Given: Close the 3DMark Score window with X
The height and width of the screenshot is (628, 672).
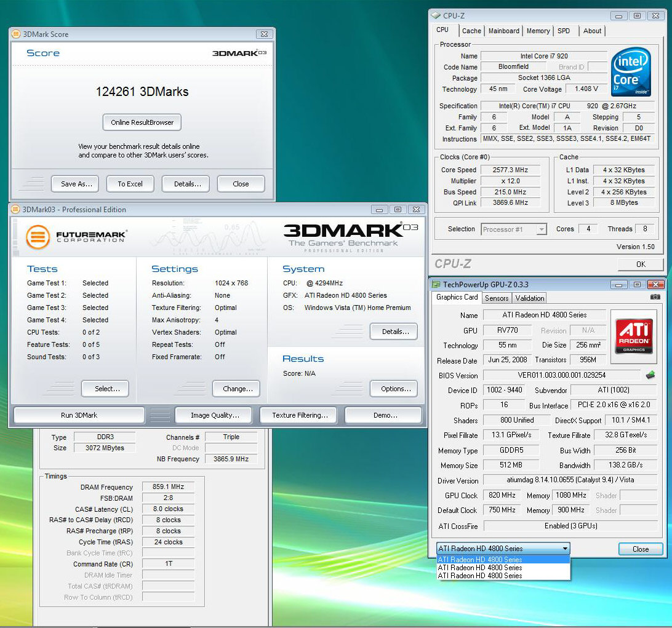Looking at the screenshot, I should [x=264, y=34].
